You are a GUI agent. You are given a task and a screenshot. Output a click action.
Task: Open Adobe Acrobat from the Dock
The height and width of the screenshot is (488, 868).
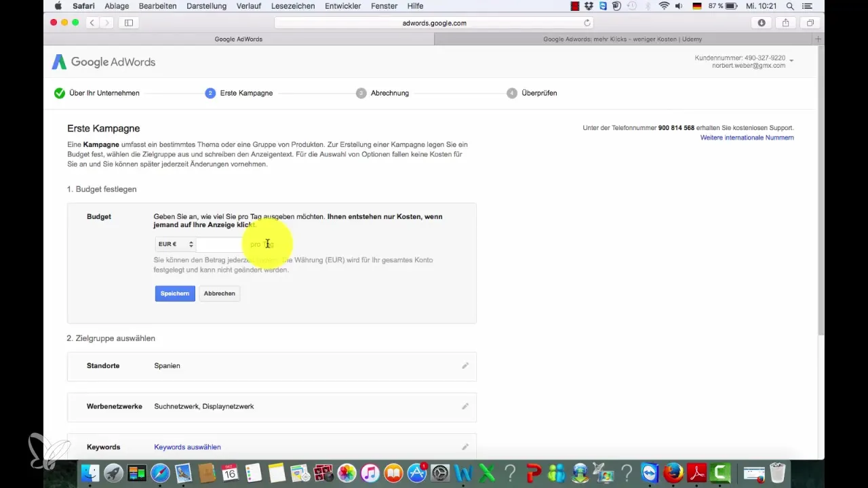point(696,473)
